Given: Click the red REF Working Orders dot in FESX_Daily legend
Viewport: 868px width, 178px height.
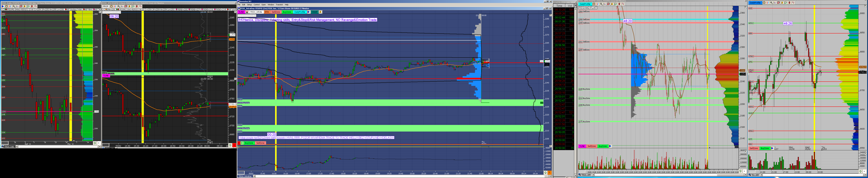Looking at the screenshot, I should point(66,9).
